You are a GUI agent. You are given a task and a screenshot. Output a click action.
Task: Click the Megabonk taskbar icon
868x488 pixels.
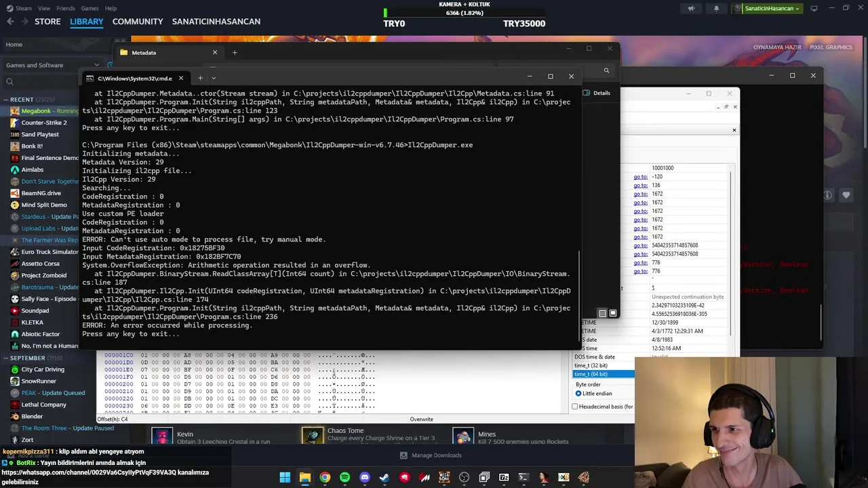click(444, 477)
